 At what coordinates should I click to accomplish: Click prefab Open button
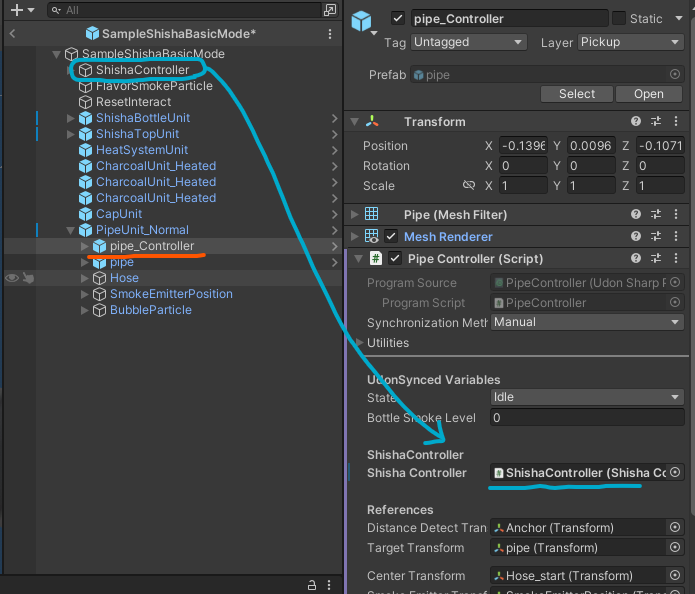tap(648, 94)
